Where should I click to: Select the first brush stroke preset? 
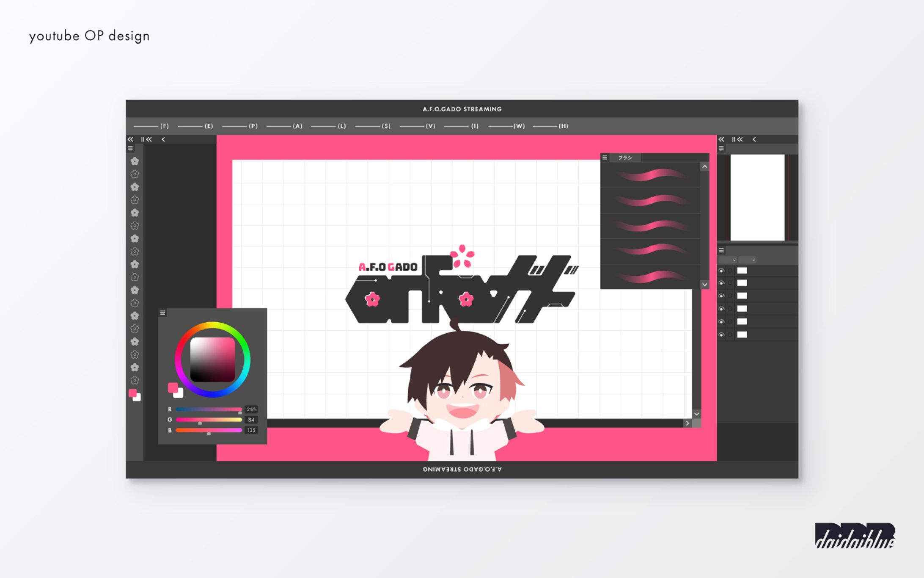650,175
